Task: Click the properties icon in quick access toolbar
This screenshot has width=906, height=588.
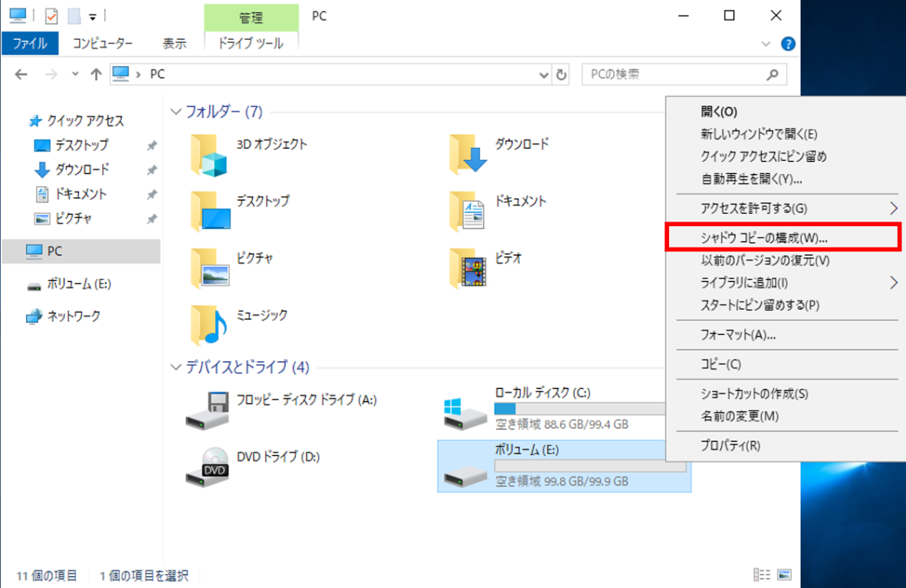Action: point(51,16)
